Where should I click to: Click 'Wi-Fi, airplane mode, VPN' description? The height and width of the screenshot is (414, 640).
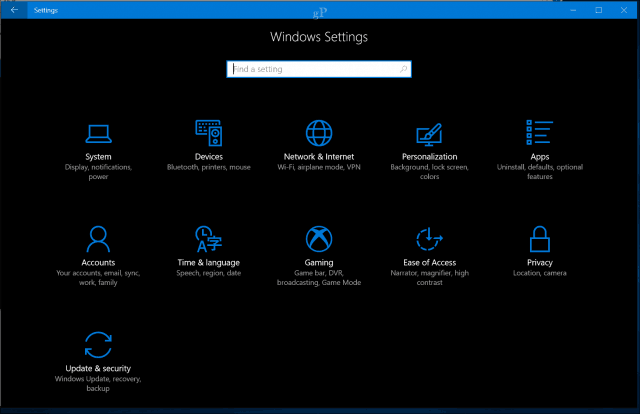coord(319,167)
